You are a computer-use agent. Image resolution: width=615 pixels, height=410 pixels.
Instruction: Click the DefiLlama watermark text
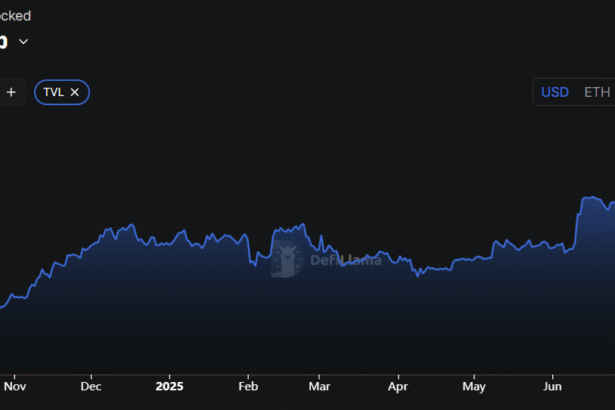click(x=345, y=261)
